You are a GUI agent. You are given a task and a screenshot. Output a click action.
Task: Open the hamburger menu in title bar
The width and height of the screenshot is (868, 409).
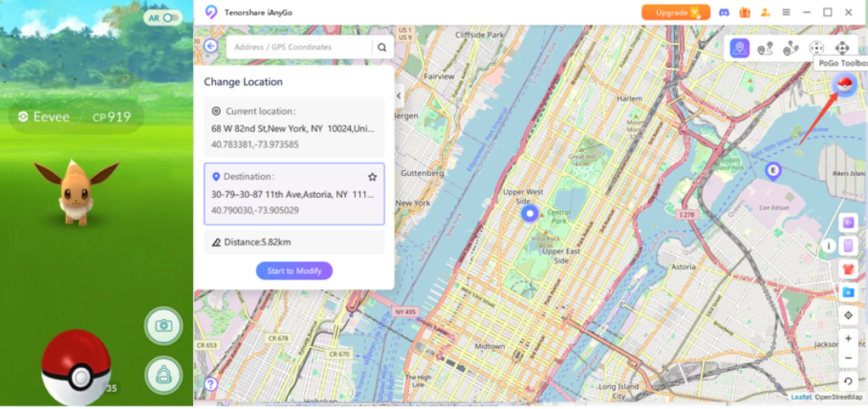pyautogui.click(x=785, y=12)
